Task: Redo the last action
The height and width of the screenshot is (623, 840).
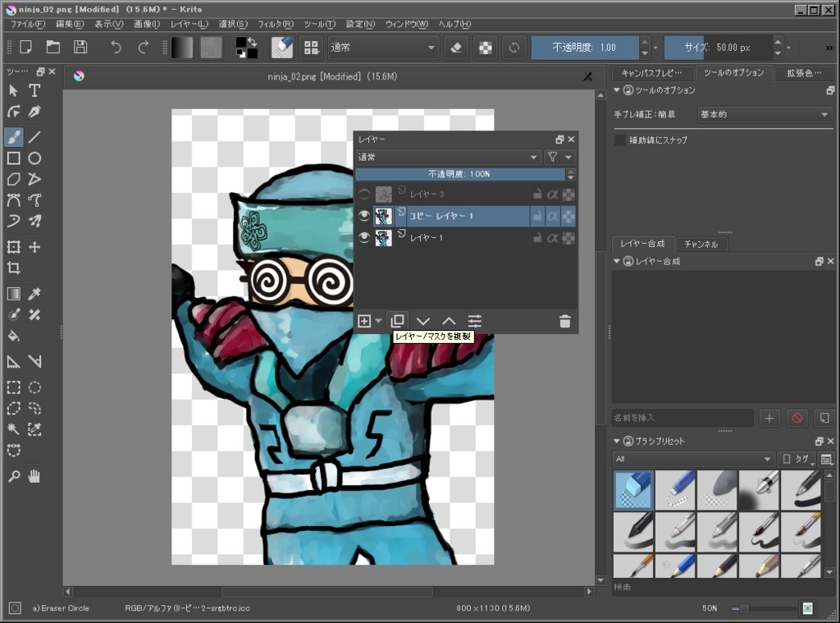Action: pos(143,47)
